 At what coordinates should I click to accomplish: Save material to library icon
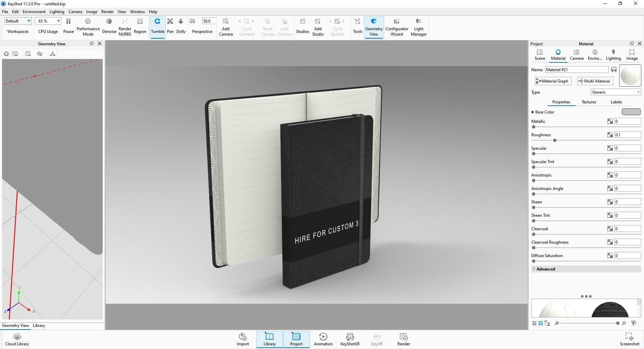click(613, 69)
